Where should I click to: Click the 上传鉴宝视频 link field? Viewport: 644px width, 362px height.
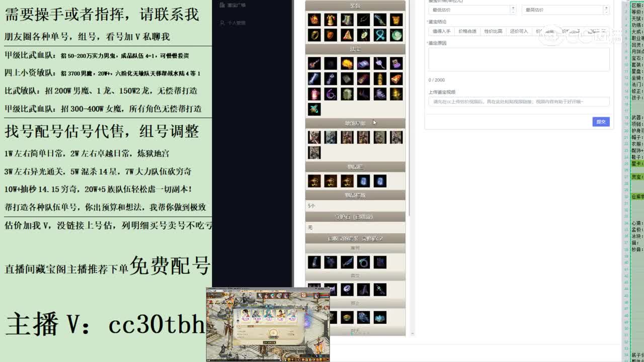pyautogui.click(x=518, y=102)
